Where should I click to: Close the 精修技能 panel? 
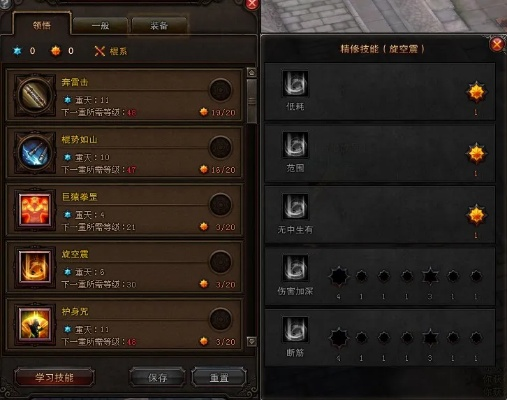(497, 44)
